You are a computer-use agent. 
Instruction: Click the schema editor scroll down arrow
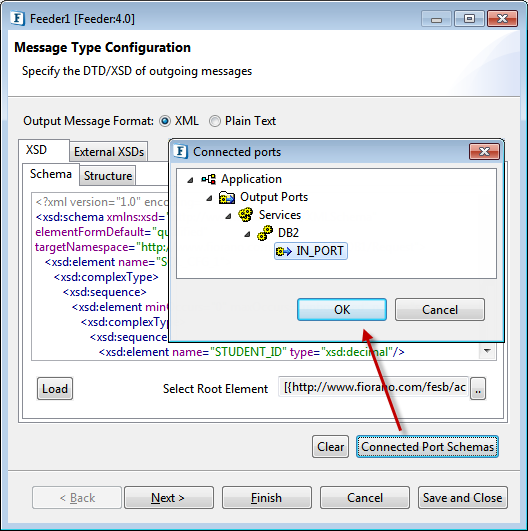[487, 351]
